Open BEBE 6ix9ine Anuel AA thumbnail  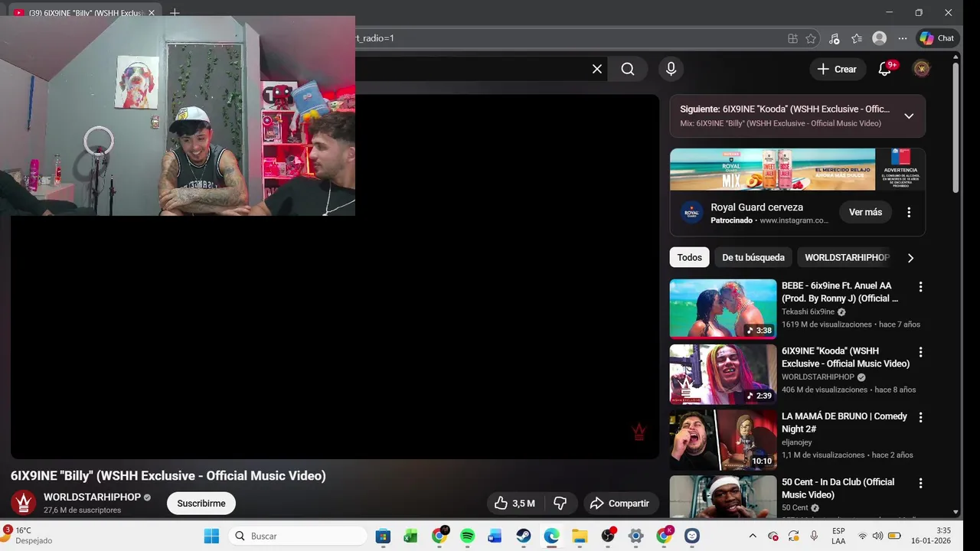723,308
